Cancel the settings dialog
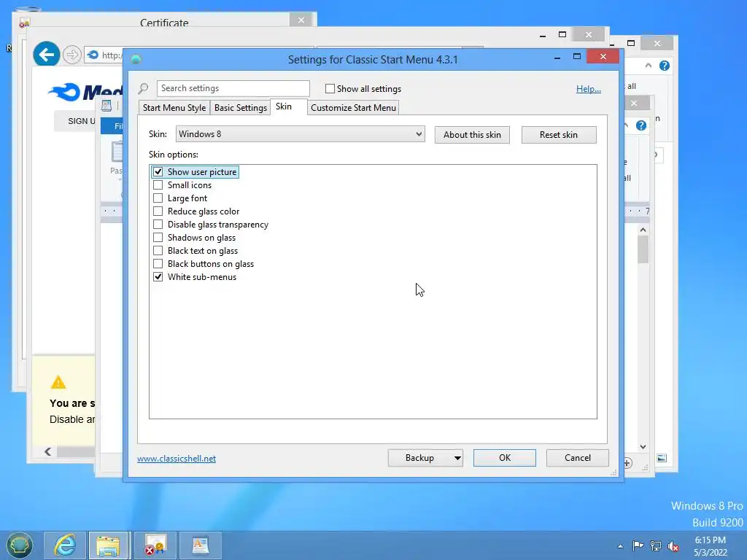The width and height of the screenshot is (747, 560). click(578, 458)
